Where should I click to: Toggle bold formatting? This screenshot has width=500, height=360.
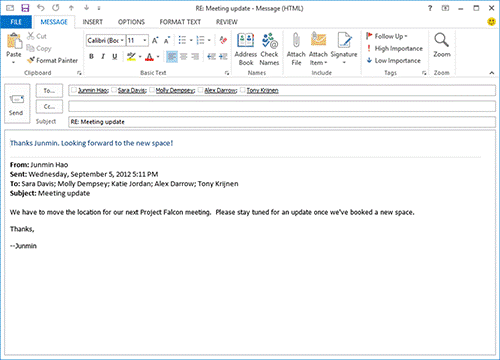tap(91, 57)
